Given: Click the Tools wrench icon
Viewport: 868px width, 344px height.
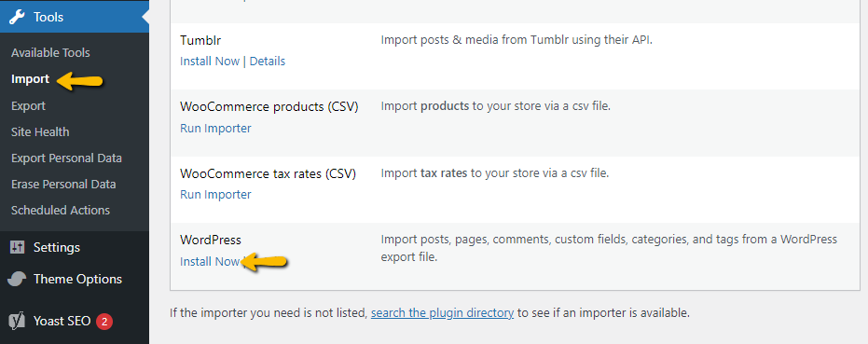Looking at the screenshot, I should 17,17.
